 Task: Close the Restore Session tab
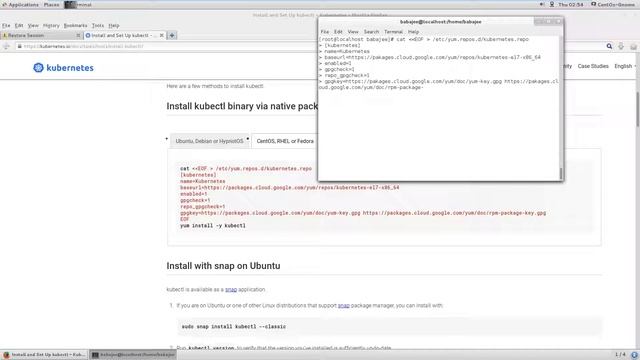point(78,36)
